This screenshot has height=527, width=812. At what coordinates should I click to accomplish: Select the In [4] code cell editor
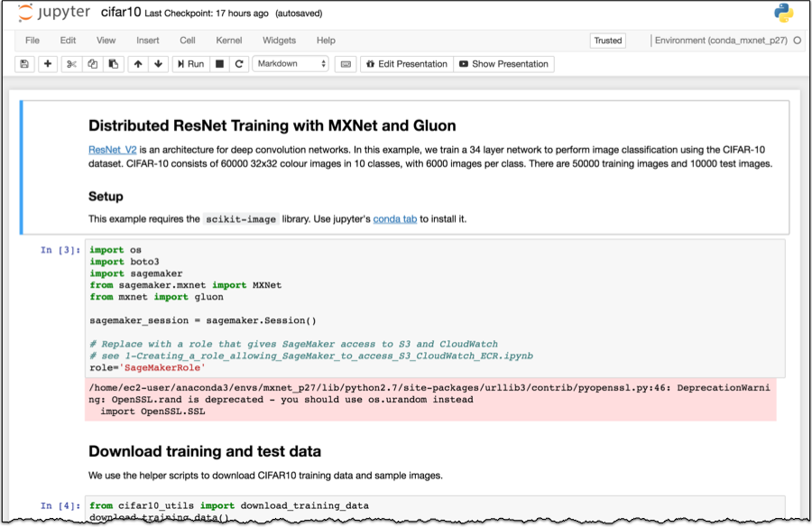click(435, 510)
